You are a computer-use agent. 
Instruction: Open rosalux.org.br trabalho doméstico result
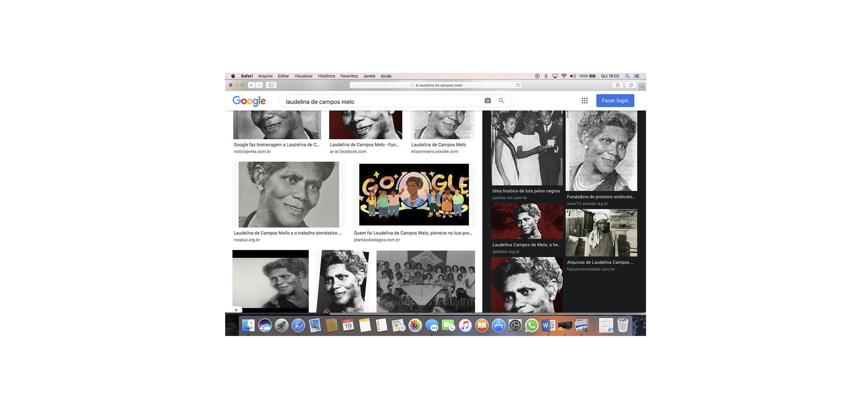(288, 233)
